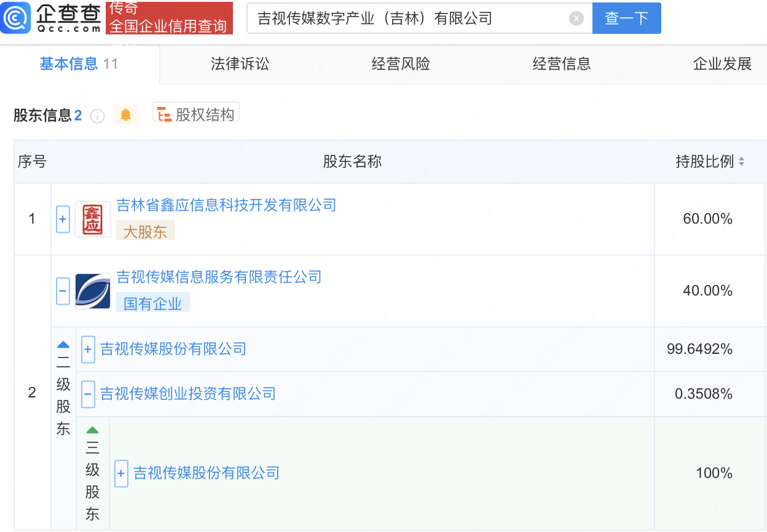Click the 60.00% shareholding value

[x=708, y=219]
